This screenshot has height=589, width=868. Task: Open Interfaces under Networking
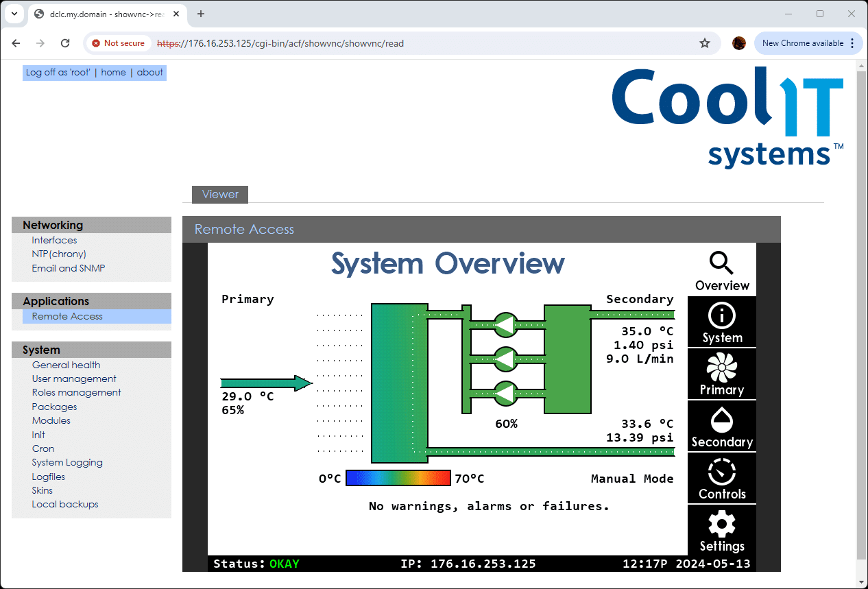pos(54,240)
